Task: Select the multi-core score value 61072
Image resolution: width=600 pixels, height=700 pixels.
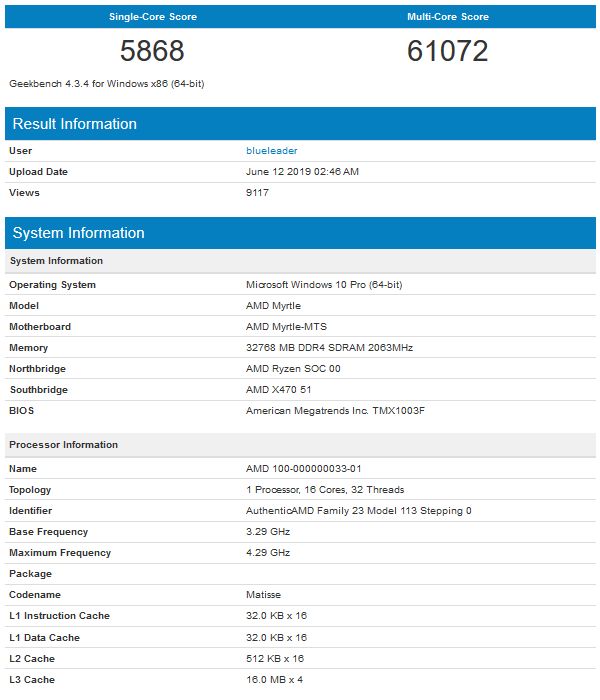Action: [x=448, y=50]
